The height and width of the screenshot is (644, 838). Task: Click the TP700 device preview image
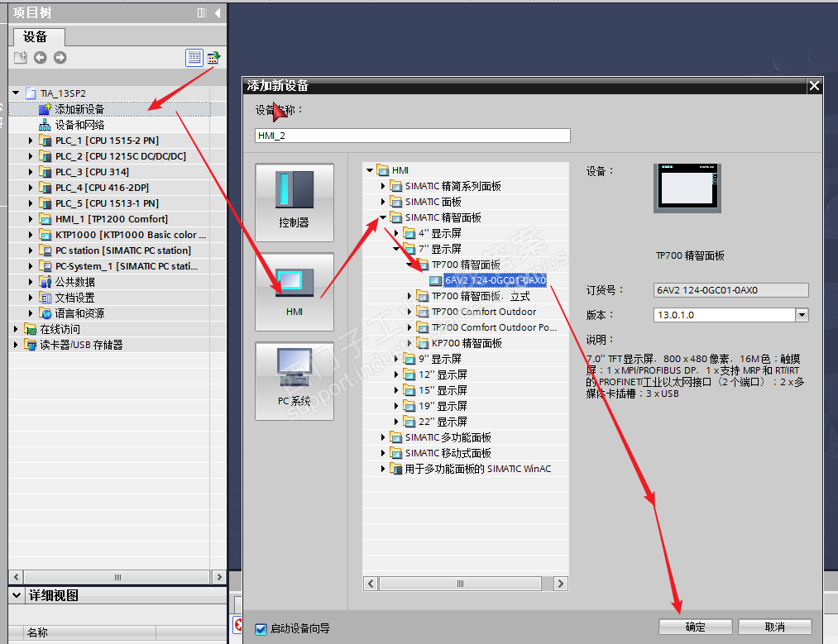coord(687,188)
